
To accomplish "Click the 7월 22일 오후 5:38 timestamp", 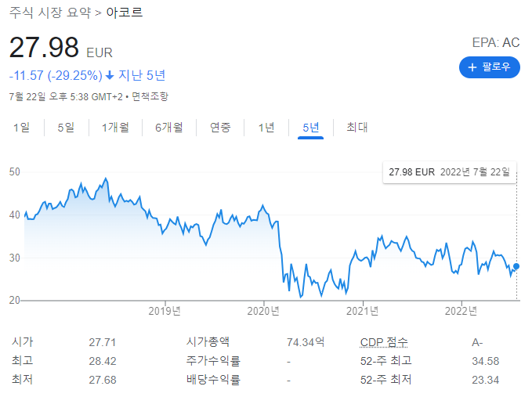I will pyautogui.click(x=66, y=96).
